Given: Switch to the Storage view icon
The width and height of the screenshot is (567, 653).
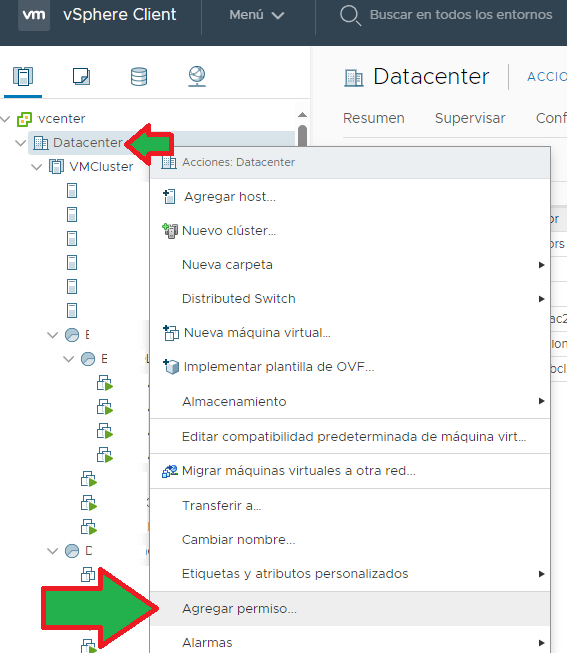Looking at the screenshot, I should click(139, 77).
